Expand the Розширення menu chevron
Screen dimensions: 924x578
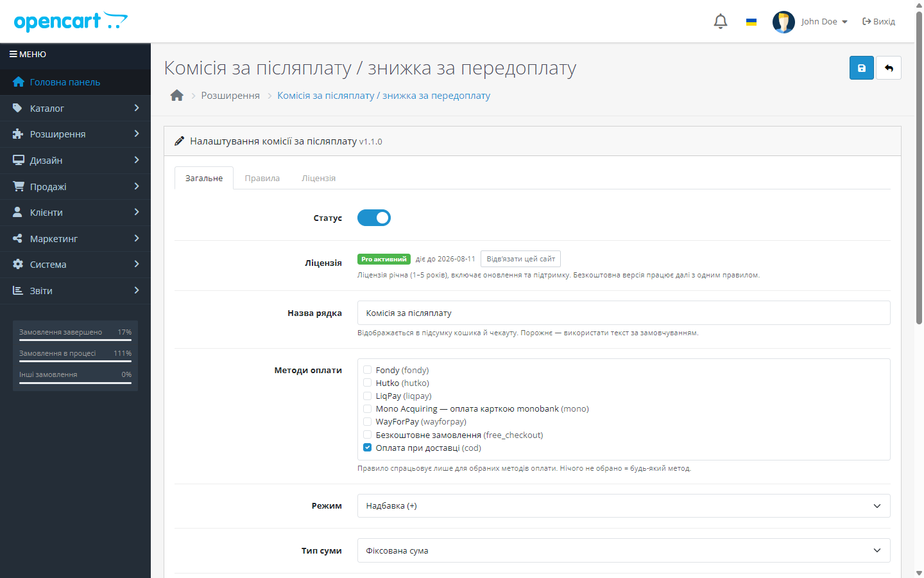[137, 134]
